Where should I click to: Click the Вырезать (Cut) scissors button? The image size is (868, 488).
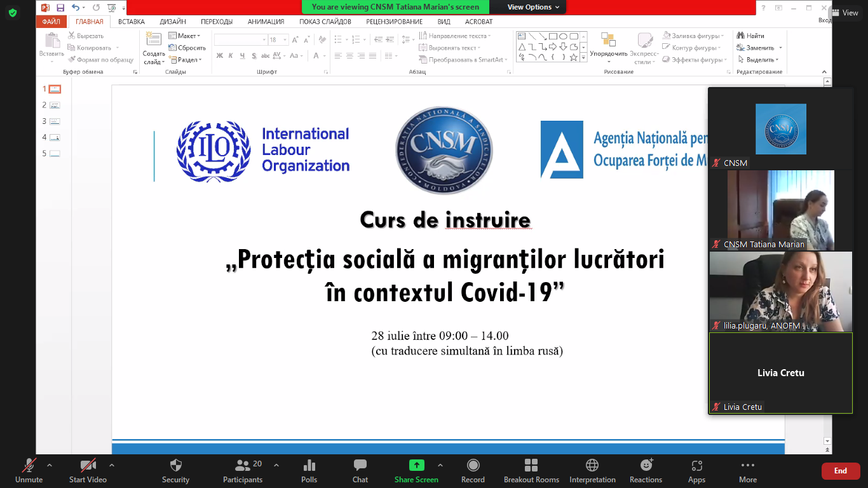coord(86,36)
